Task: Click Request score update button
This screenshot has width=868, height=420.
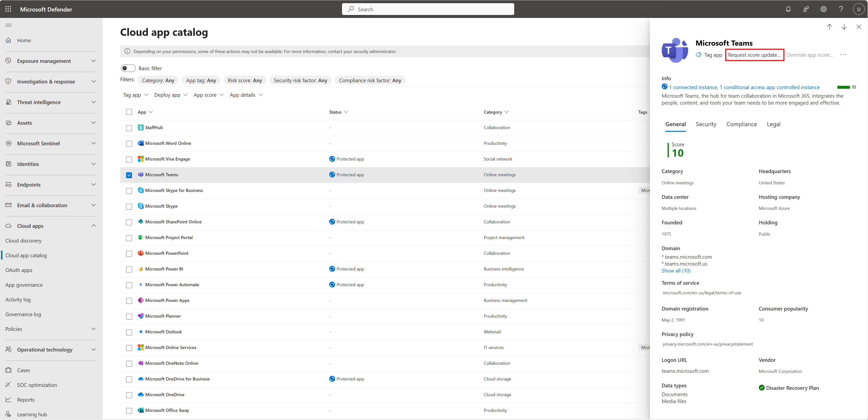Action: (754, 54)
